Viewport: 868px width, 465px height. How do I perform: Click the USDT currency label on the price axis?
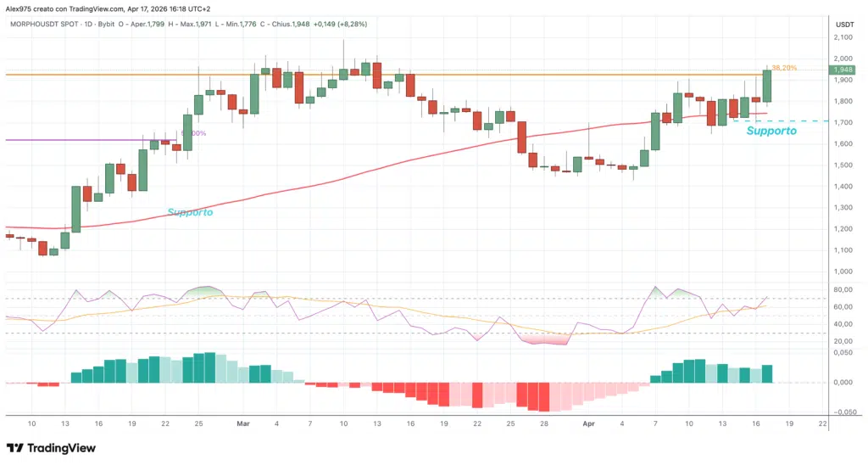coord(843,25)
